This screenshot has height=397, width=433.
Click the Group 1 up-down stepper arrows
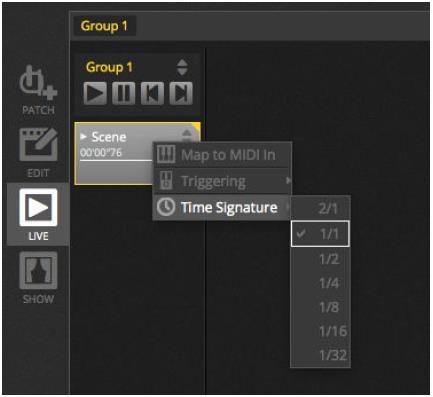click(182, 67)
